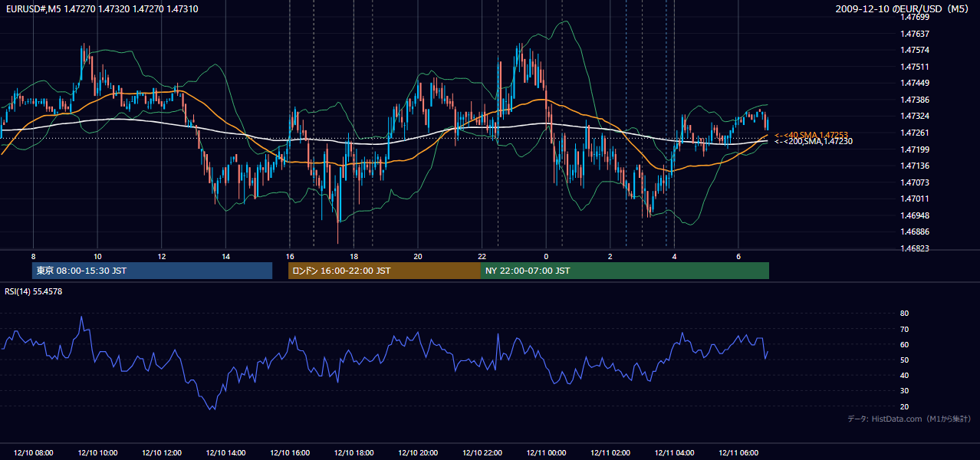Screen dimensions: 980x460
Task: Click price axis value 1.46823
Action: [915, 248]
